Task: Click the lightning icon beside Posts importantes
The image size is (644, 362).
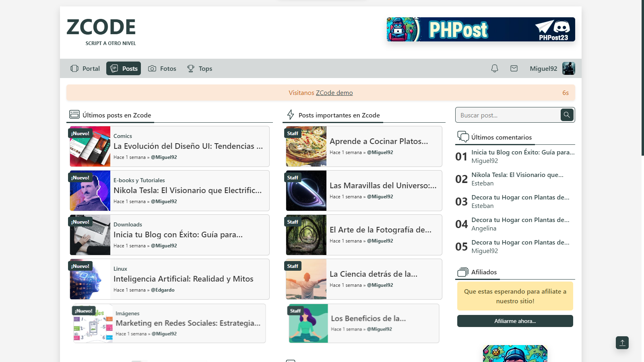Action: click(290, 115)
